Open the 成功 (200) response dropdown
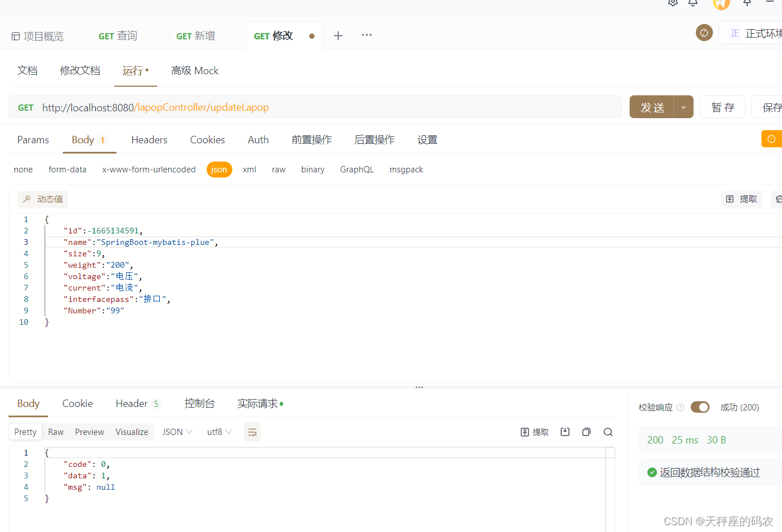This screenshot has height=532, width=782. point(740,408)
